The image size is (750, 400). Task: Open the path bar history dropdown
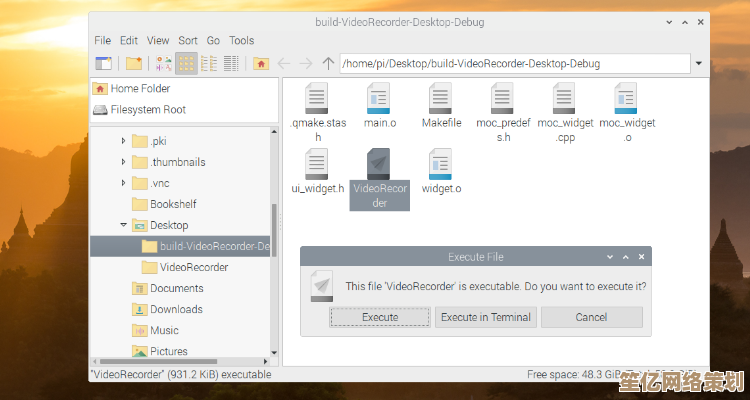(x=698, y=63)
